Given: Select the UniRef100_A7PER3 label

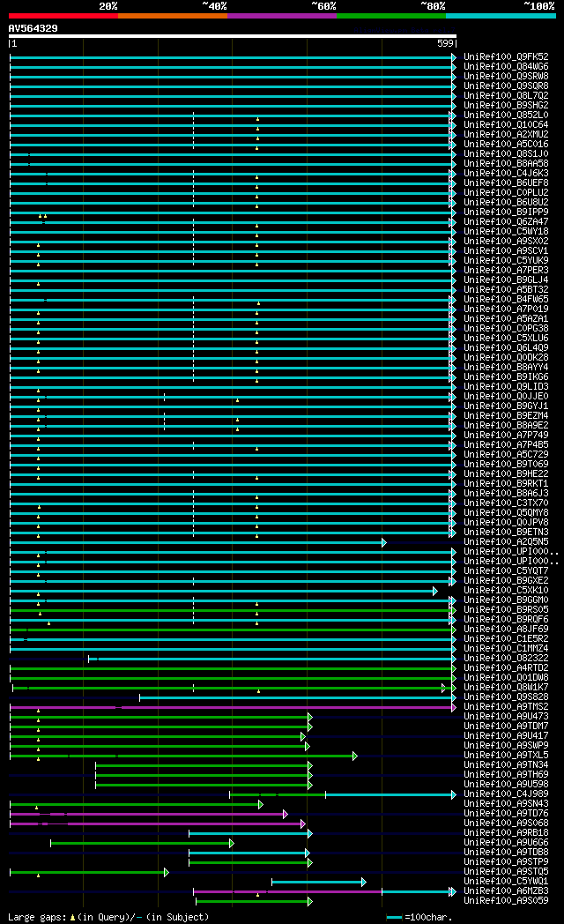Looking at the screenshot, I should pyautogui.click(x=506, y=270).
